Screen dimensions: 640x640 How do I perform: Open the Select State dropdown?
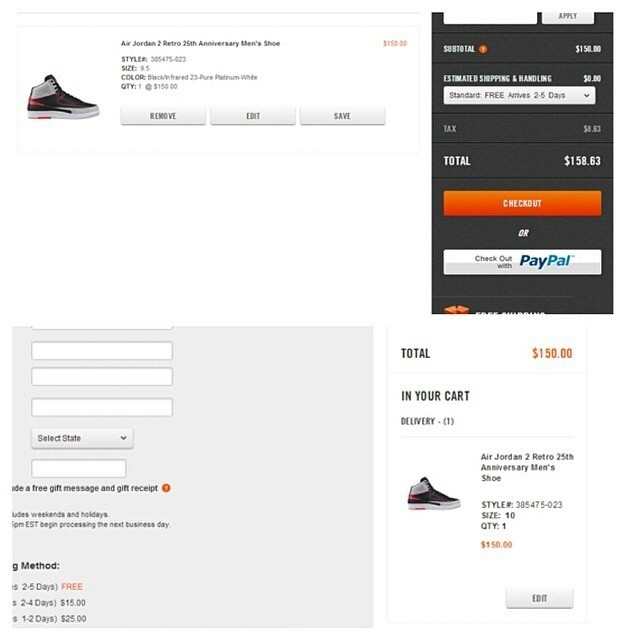pyautogui.click(x=82, y=438)
